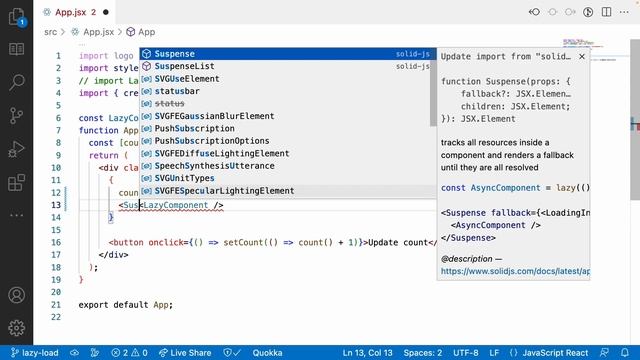Viewport: 640px width, 360px height.
Task: Open notifications bell
Action: coord(624,353)
